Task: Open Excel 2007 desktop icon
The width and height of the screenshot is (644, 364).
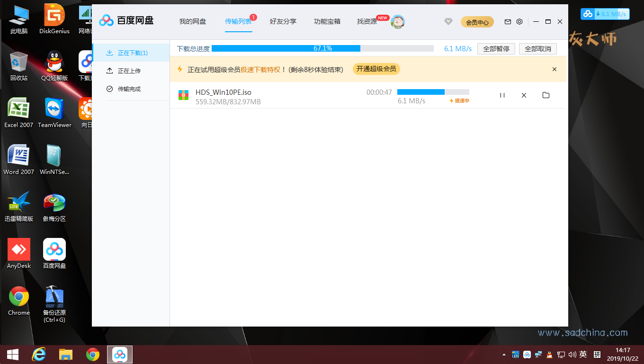Action: pos(19,113)
